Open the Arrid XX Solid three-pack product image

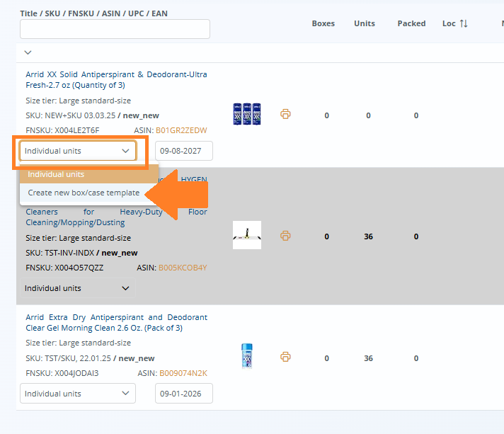[246, 115]
